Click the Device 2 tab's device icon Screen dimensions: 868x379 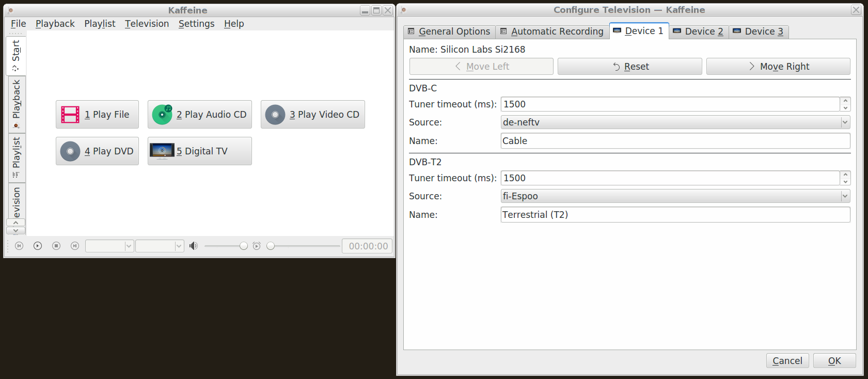pos(677,31)
